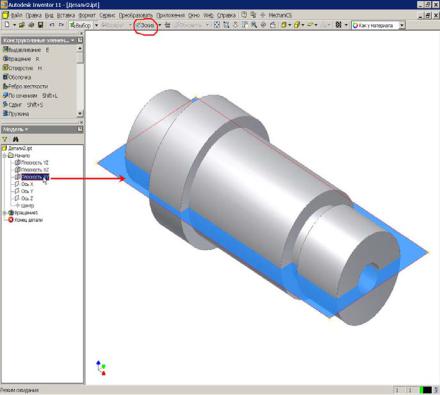Select Ось Z in the tree
Viewport: 440px width, 395px height.
(24, 198)
